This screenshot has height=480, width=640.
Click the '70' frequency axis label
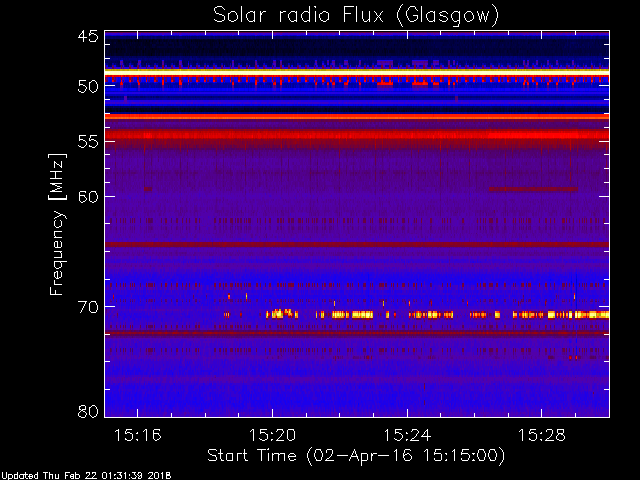pyautogui.click(x=88, y=307)
